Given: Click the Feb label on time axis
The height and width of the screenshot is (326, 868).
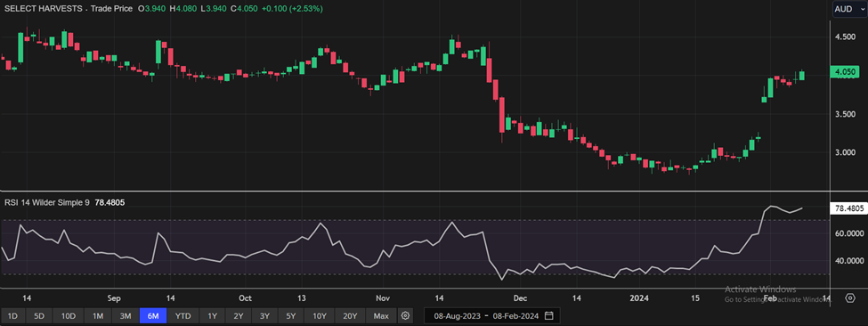Looking at the screenshot, I should [x=770, y=298].
